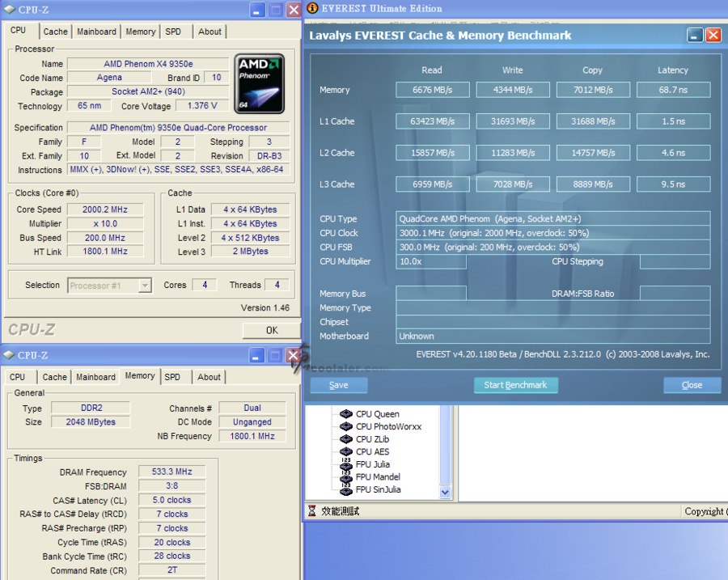
Task: Click CAS# Latency value 5.0 clocks
Action: pos(171,500)
